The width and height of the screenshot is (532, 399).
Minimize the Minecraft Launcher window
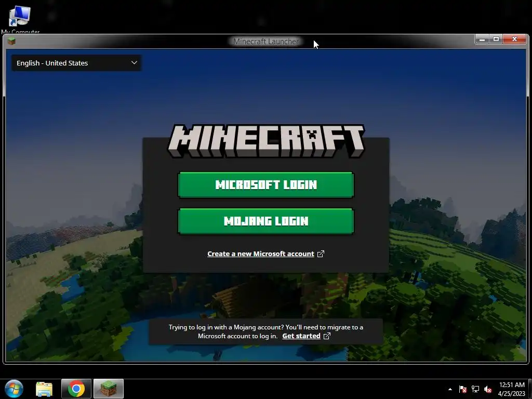(x=482, y=39)
